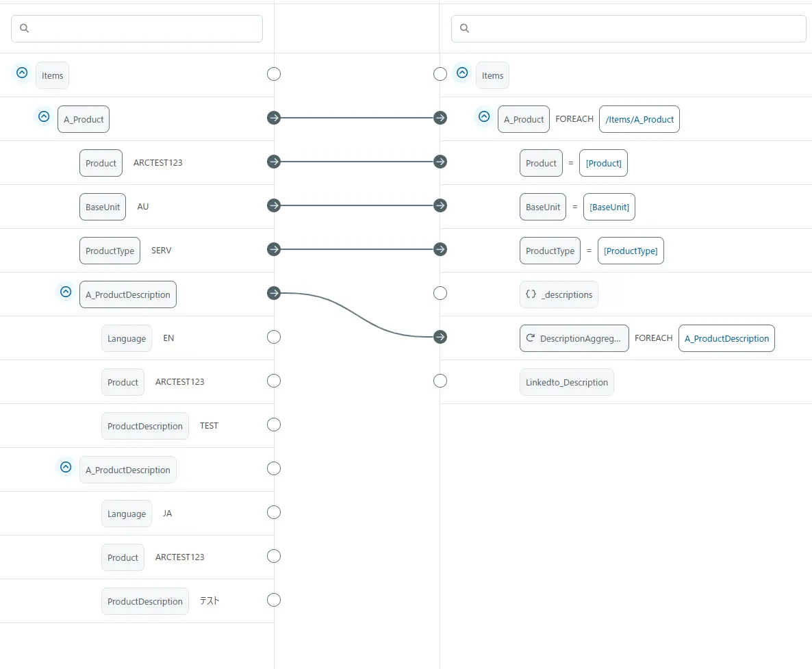Click the right panel search magnifier icon
812x669 pixels.
[464, 29]
